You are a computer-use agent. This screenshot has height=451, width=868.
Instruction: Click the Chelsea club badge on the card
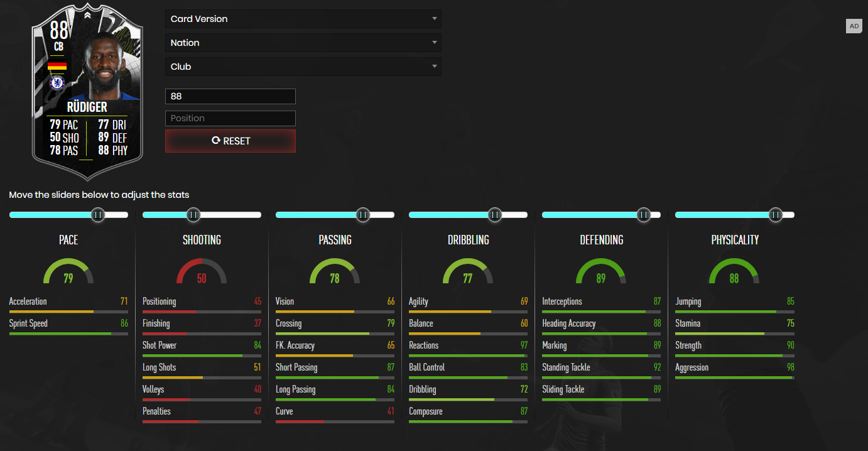(x=57, y=82)
